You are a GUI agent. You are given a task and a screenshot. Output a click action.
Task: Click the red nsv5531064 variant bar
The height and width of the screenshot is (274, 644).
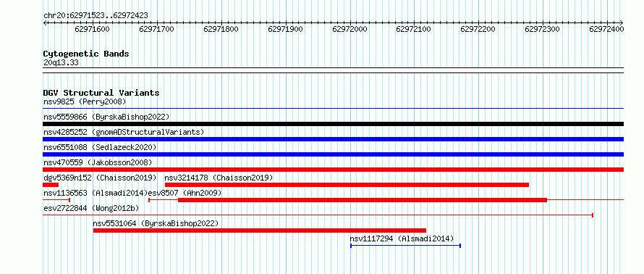[260, 231]
